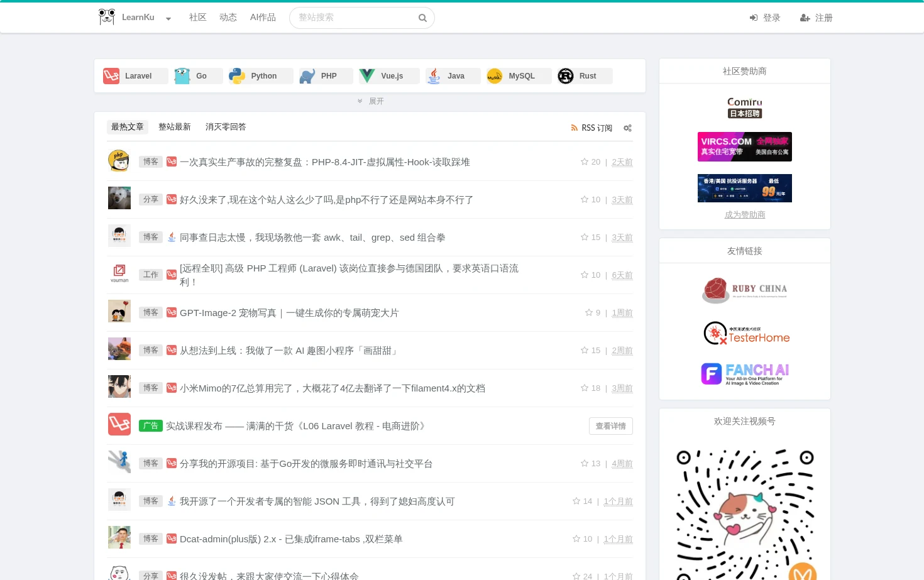
Task: Open the 远程全职 高级 PHP 工程师 post
Action: click(x=349, y=275)
